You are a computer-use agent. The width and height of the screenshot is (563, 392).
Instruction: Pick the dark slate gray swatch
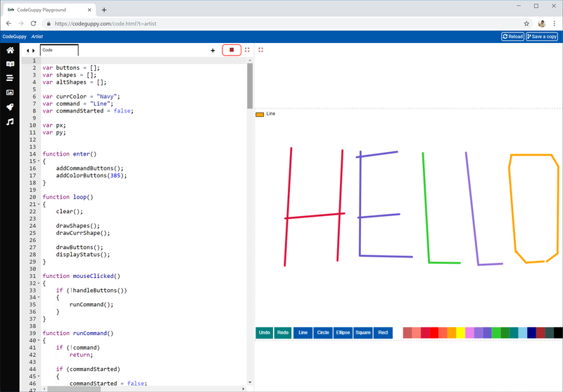550,333
